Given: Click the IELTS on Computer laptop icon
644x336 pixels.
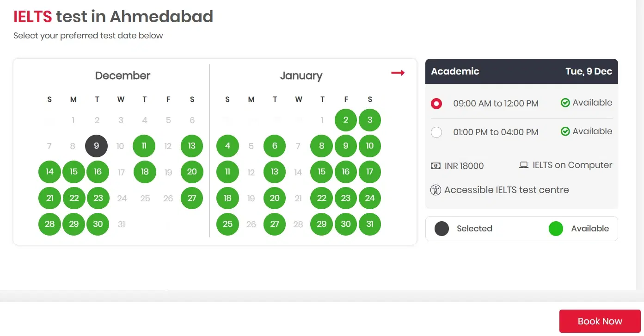Looking at the screenshot, I should (524, 165).
